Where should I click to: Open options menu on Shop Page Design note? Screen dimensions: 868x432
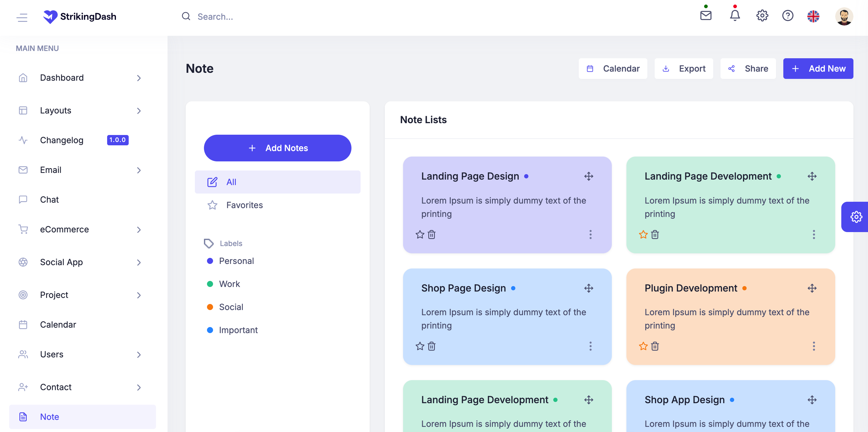591,346
